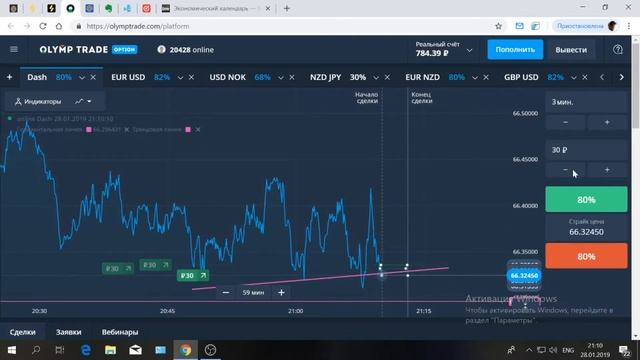
Task: Open the Windows Start menu
Action: point(11,350)
